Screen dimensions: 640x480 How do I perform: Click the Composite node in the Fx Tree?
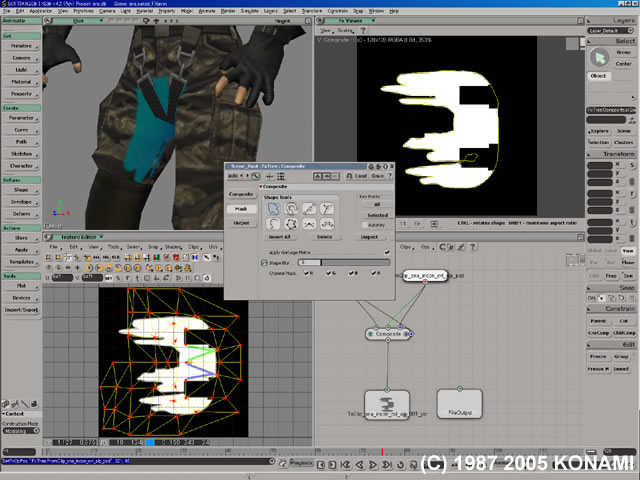[x=388, y=334]
